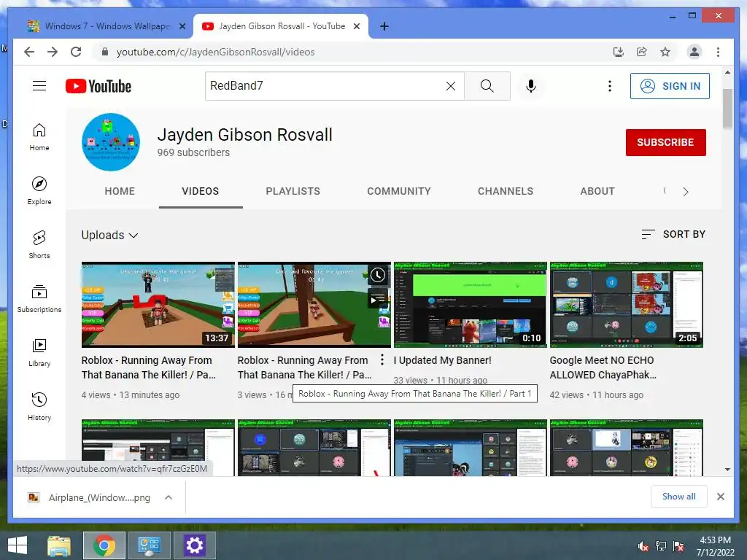
Task: Open Shorts in the sidebar
Action: pyautogui.click(x=39, y=245)
